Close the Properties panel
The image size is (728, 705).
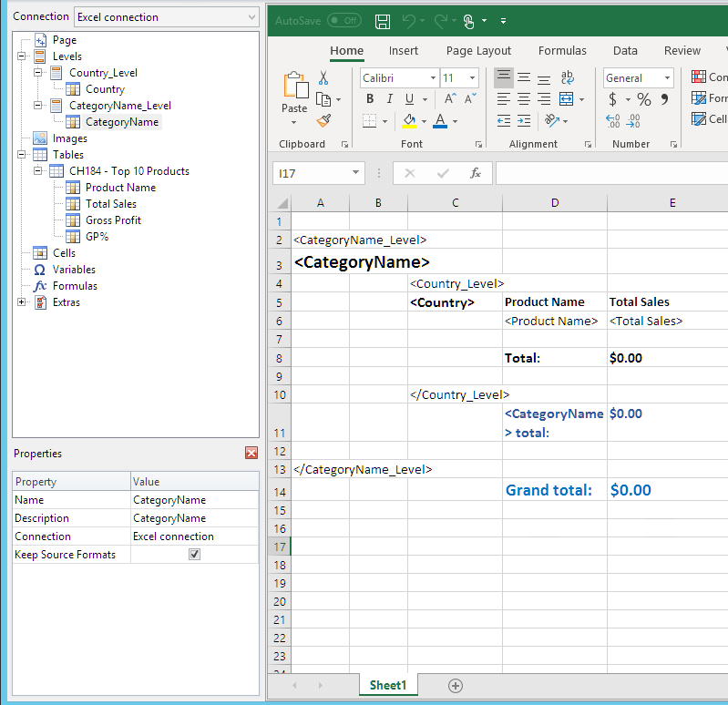251,453
